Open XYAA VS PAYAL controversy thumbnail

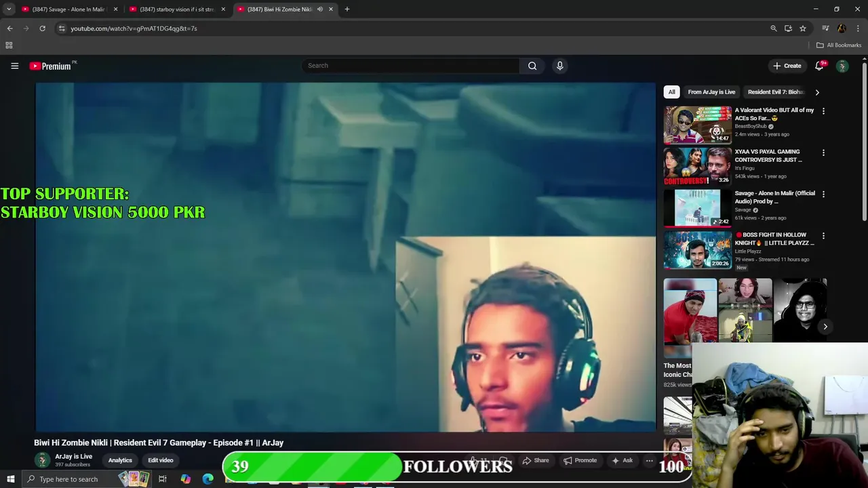(698, 166)
